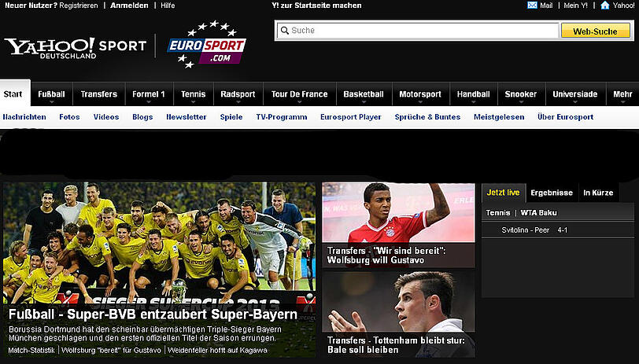The width and height of the screenshot is (639, 364).
Task: Open the Videos sub-navigation link
Action: [106, 117]
